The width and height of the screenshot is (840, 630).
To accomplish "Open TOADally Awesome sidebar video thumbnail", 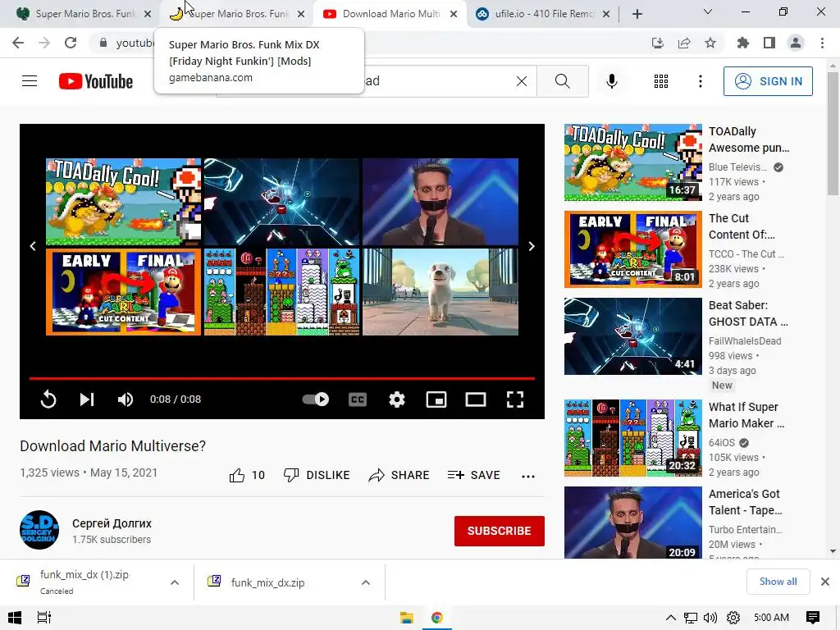I will click(632, 162).
